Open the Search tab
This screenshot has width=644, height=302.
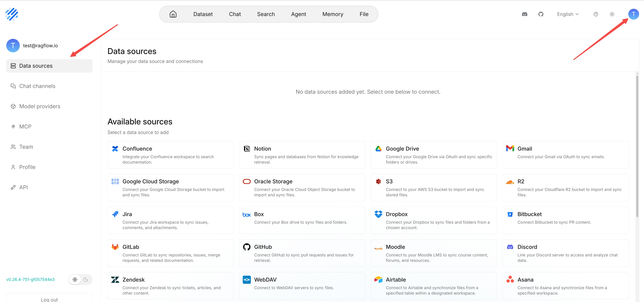(x=266, y=14)
